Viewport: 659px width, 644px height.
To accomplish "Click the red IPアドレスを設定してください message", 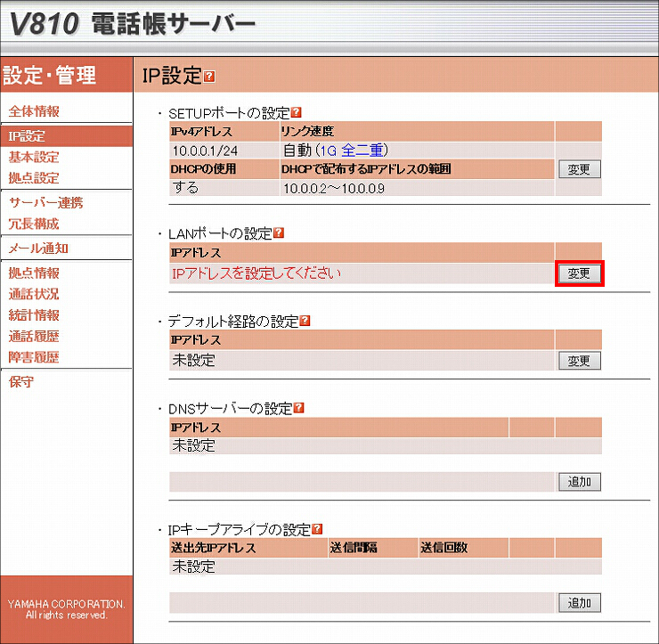I will [256, 273].
